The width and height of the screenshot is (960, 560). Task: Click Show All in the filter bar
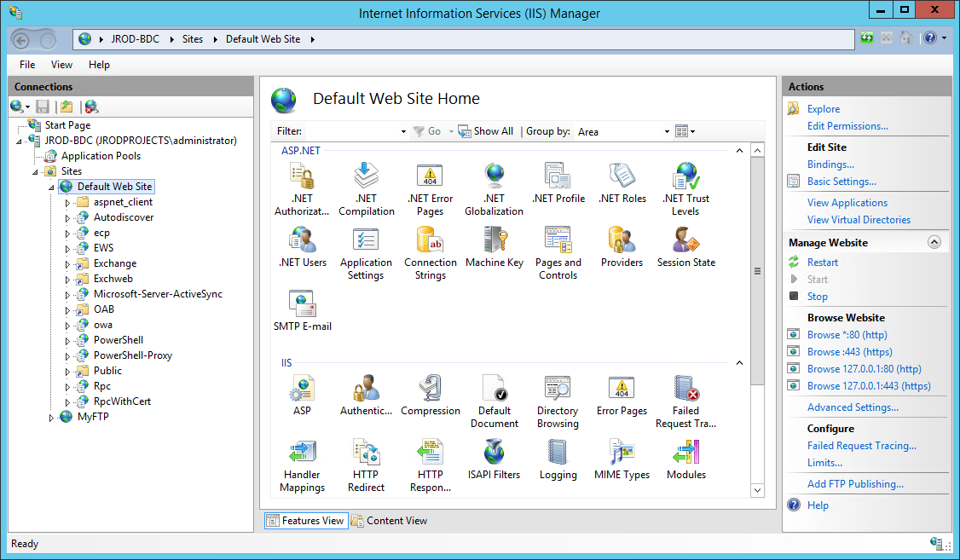(x=486, y=131)
